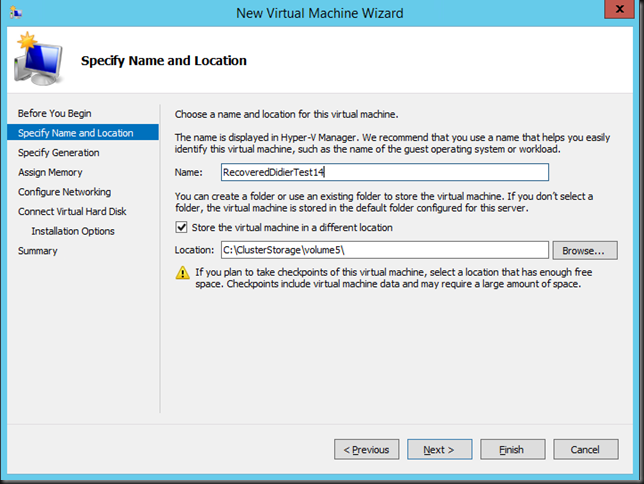The width and height of the screenshot is (644, 484).
Task: Focus the Name field with RecoveredDidierTest14
Action: [385, 172]
